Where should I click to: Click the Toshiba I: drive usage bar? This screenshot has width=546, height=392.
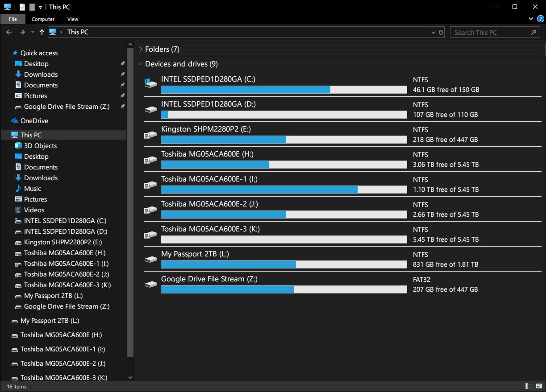[x=283, y=190]
